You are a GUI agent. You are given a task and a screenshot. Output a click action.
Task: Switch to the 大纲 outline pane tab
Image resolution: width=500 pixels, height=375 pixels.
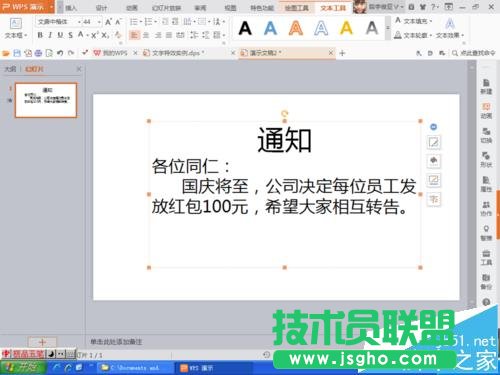click(10, 69)
